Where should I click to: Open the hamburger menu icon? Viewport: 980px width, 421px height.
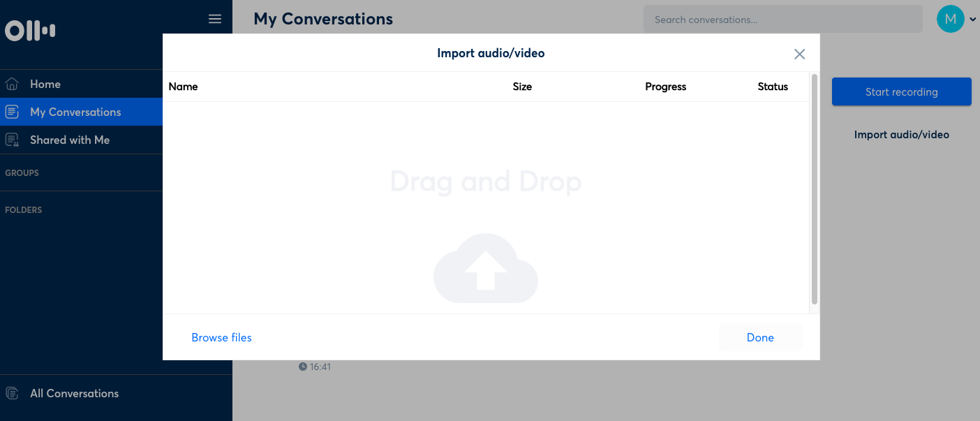[x=214, y=19]
